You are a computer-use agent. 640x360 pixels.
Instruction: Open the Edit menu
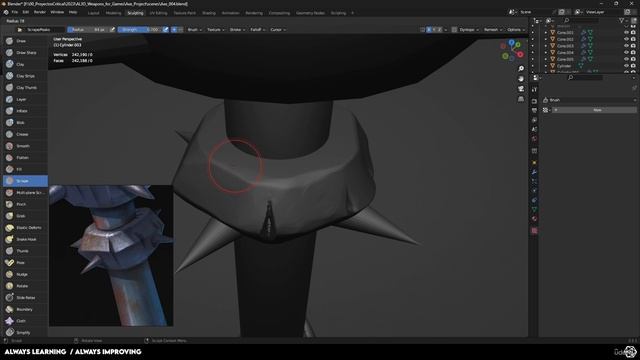(x=26, y=12)
